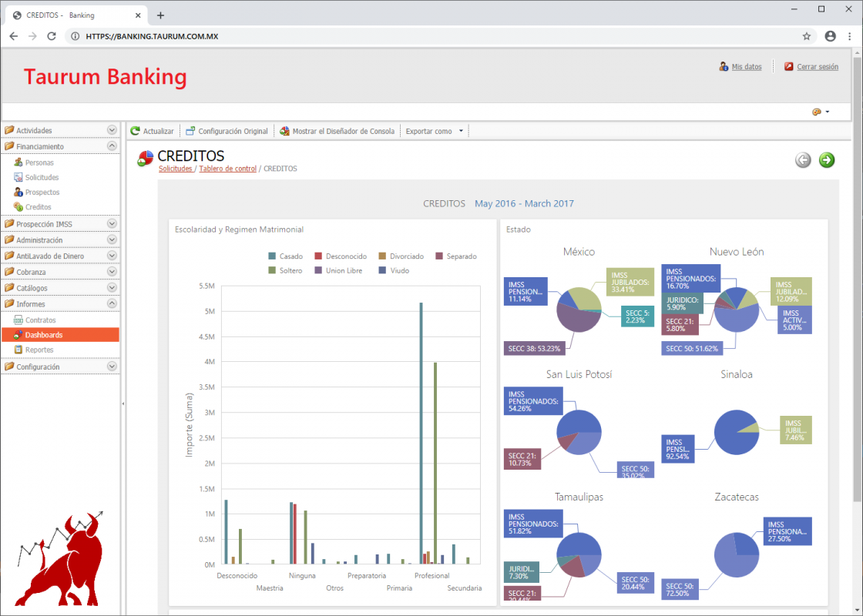Click the gray back arrow button
The image size is (863, 616).
803,160
